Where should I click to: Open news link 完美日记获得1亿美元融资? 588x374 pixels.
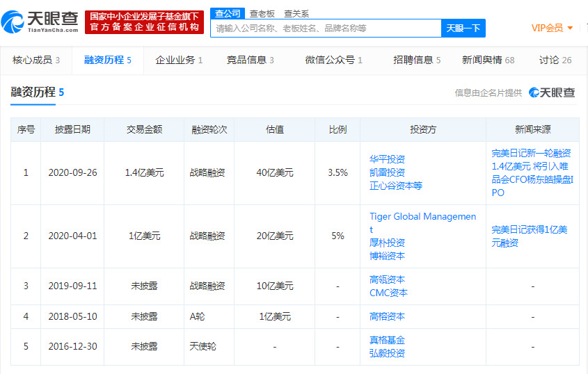coord(529,236)
